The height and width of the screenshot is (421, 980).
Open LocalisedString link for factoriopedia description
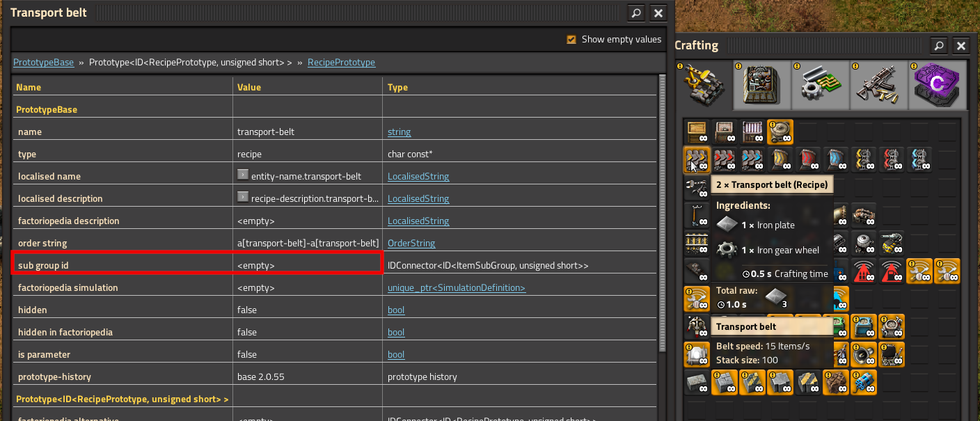tap(418, 221)
